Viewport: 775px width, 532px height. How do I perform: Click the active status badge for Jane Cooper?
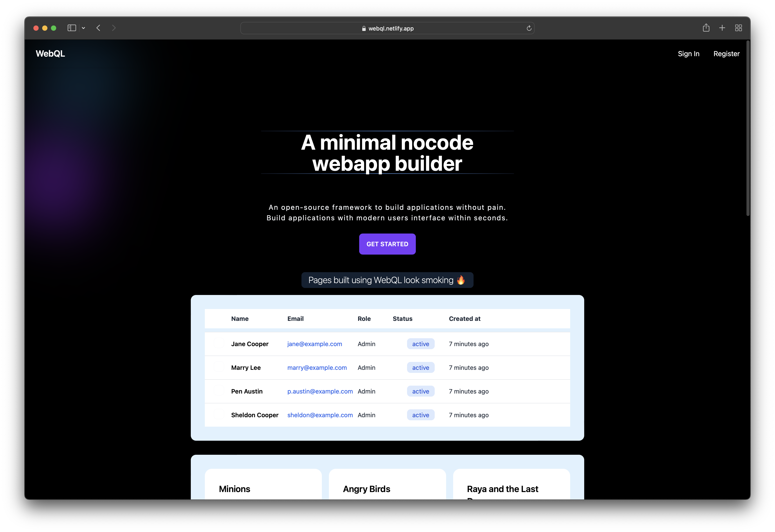point(420,344)
